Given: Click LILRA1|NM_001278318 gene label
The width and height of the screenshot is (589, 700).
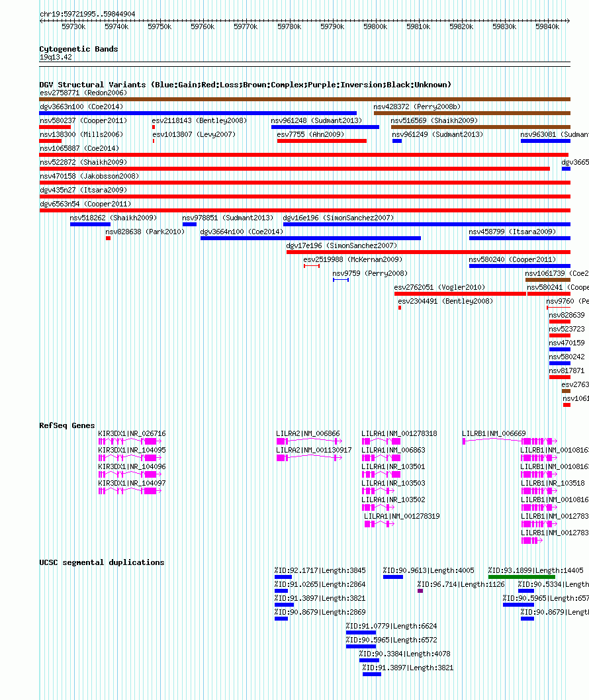Looking at the screenshot, I should pyautogui.click(x=399, y=433).
